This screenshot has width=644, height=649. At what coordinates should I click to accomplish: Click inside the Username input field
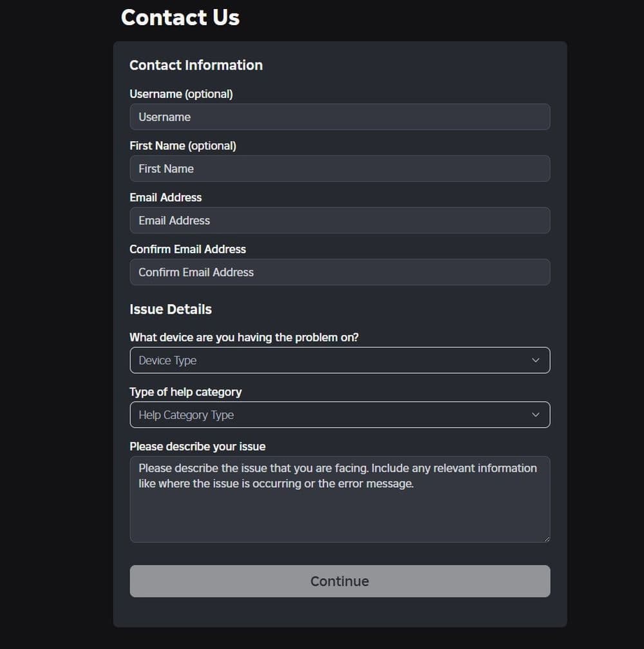(x=339, y=117)
